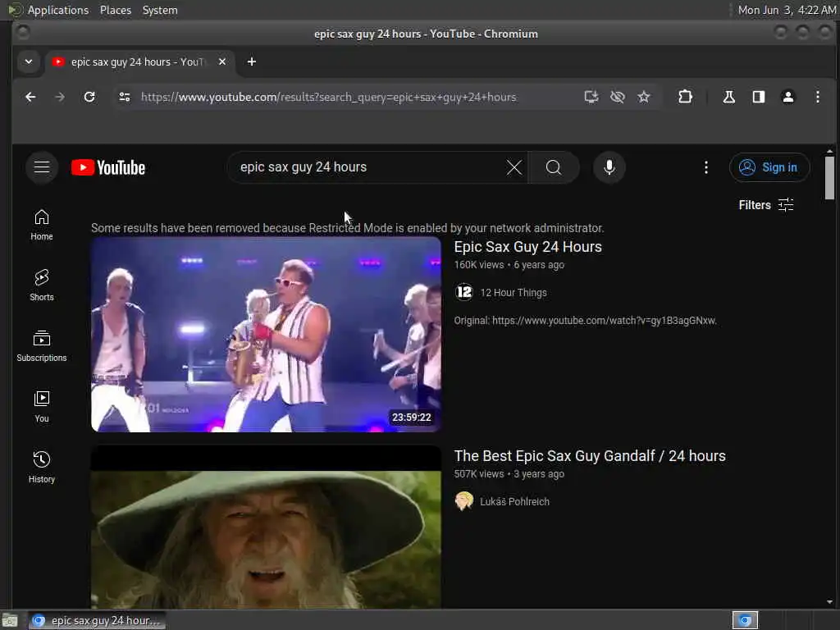840x630 pixels.
Task: Click the 12 Hour Things channel avatar
Action: (464, 293)
